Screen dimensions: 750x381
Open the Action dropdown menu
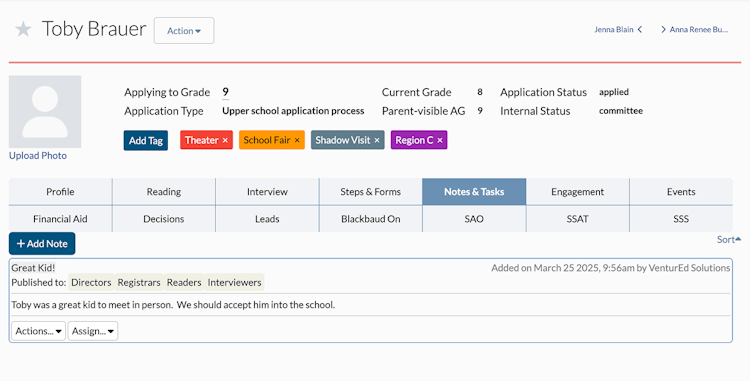(184, 31)
